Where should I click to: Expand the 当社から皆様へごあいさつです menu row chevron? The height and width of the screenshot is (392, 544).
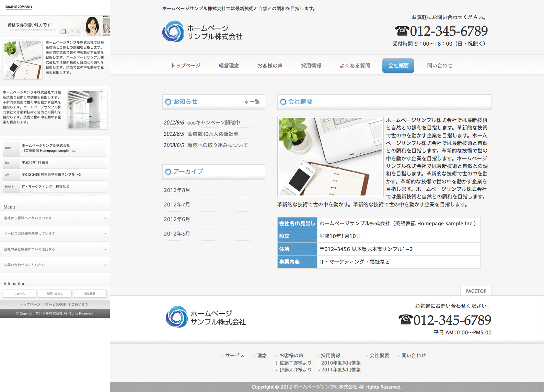coord(105,218)
